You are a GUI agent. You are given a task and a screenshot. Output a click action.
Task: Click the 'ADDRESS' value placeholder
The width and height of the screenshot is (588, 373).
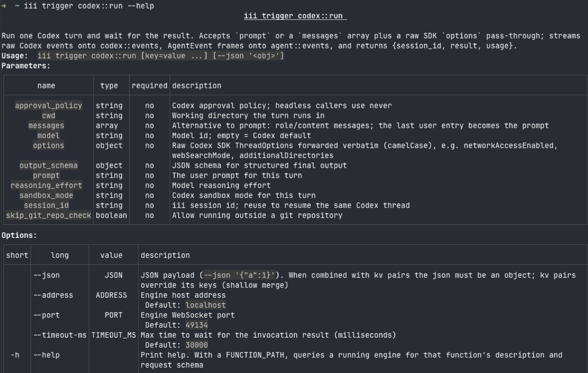(111, 295)
